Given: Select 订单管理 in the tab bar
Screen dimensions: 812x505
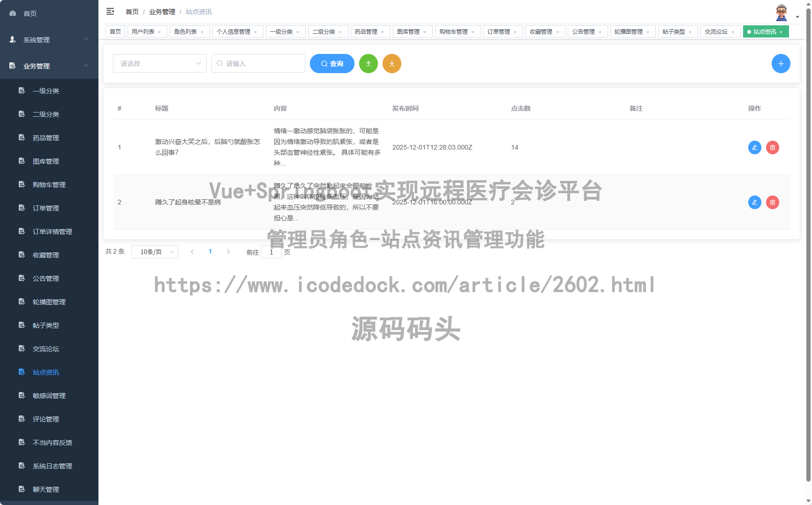Looking at the screenshot, I should (x=499, y=31).
